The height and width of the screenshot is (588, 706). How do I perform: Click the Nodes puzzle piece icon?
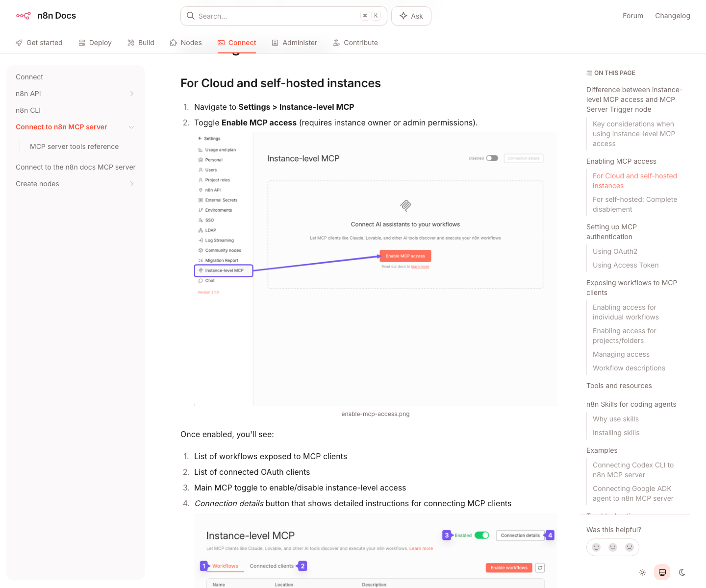tap(173, 43)
